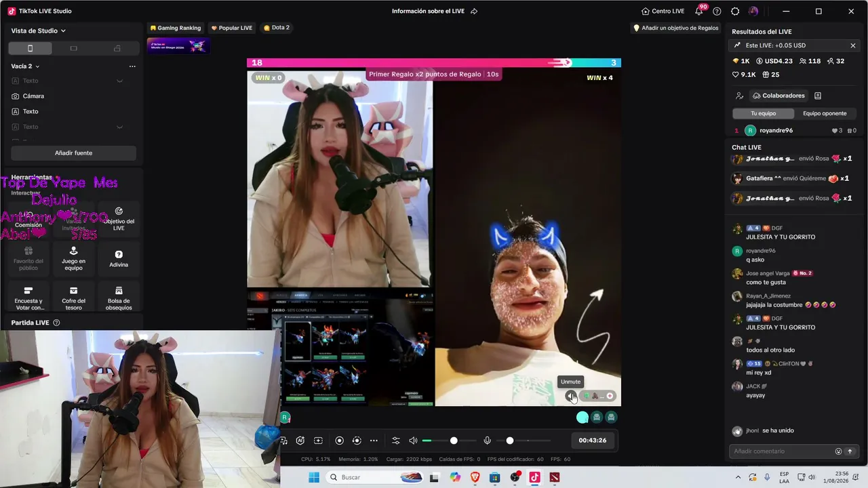This screenshot has width=868, height=488.
Task: Click the record button in bottom toolbar
Action: click(340, 441)
